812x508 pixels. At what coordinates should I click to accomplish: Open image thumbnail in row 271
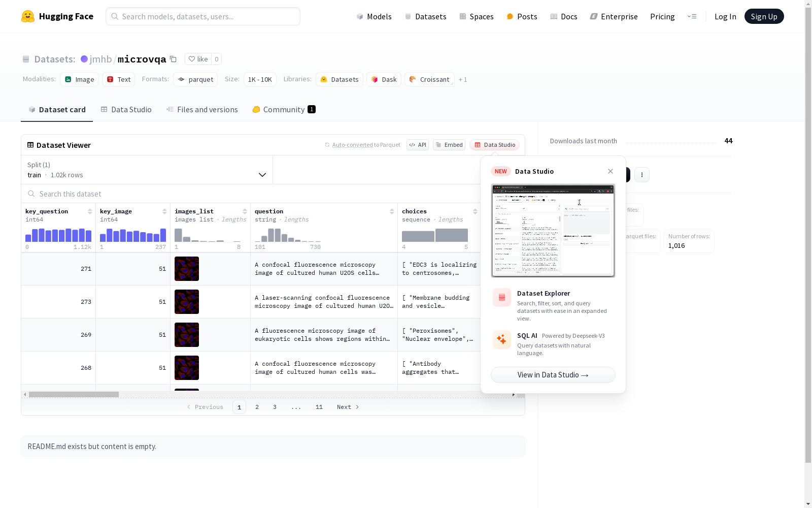[x=187, y=269]
